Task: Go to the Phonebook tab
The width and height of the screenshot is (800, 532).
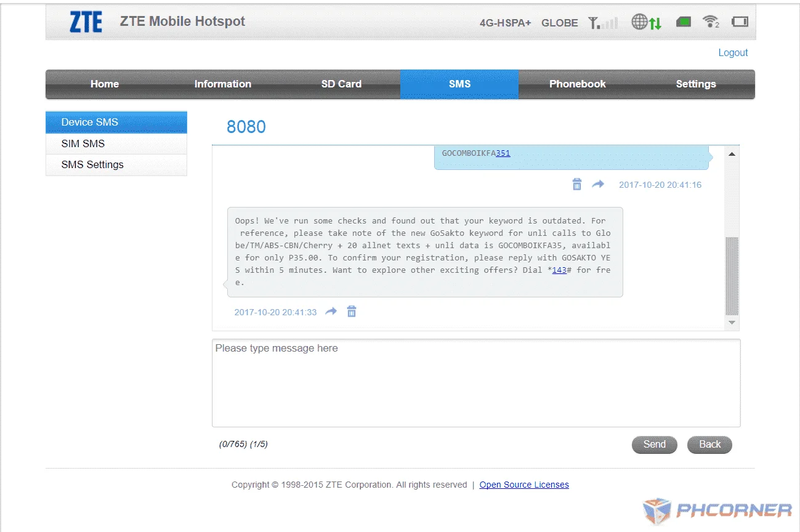Action: tap(578, 84)
